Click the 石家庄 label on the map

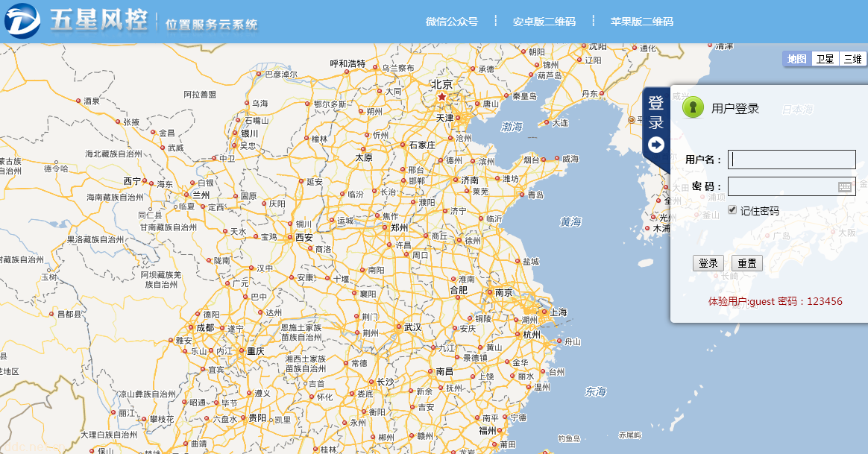click(422, 145)
